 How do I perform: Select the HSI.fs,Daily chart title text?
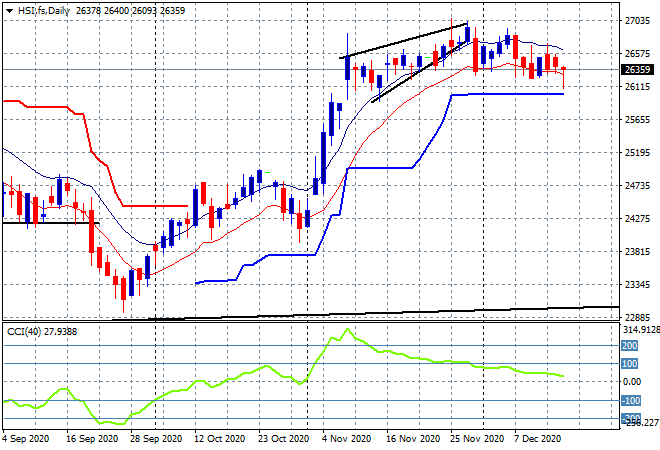[x=44, y=11]
